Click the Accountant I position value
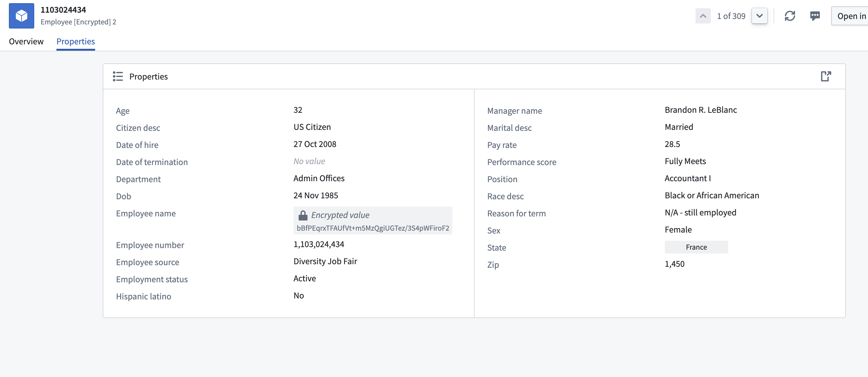The width and height of the screenshot is (868, 377). 687,178
